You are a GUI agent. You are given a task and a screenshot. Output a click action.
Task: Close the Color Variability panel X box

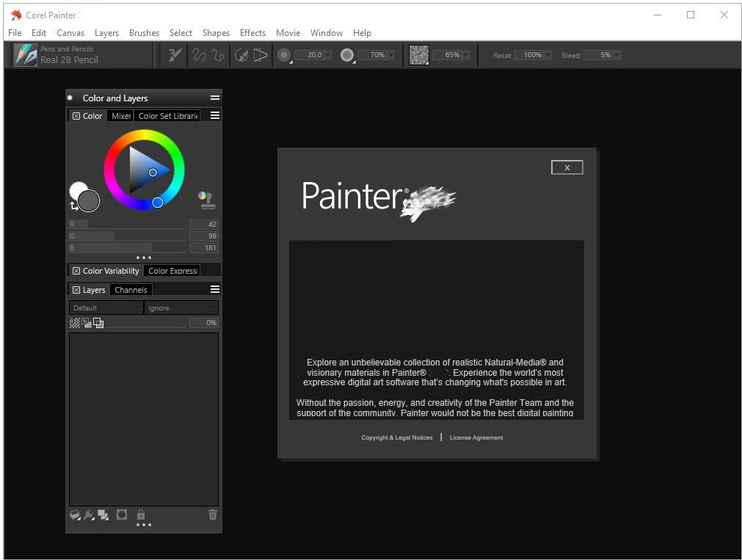[x=76, y=271]
